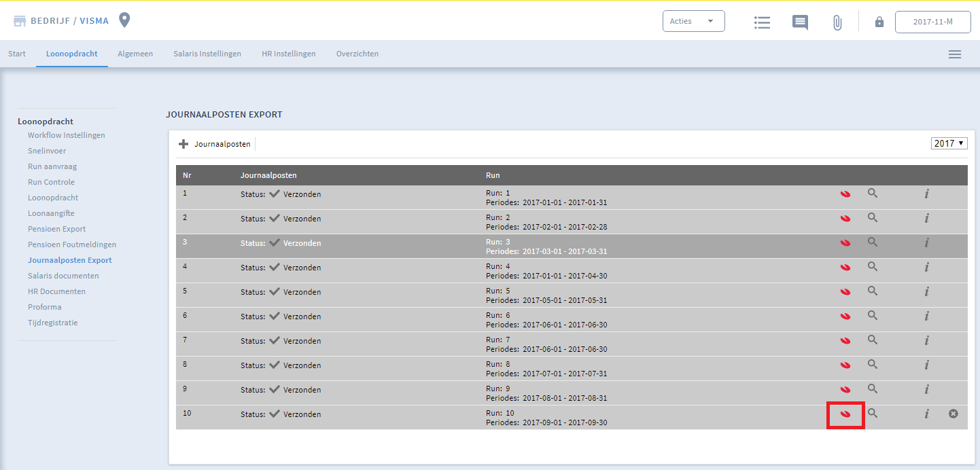980x470 pixels.
Task: Open Journaalposten Export in sidebar
Action: point(70,260)
